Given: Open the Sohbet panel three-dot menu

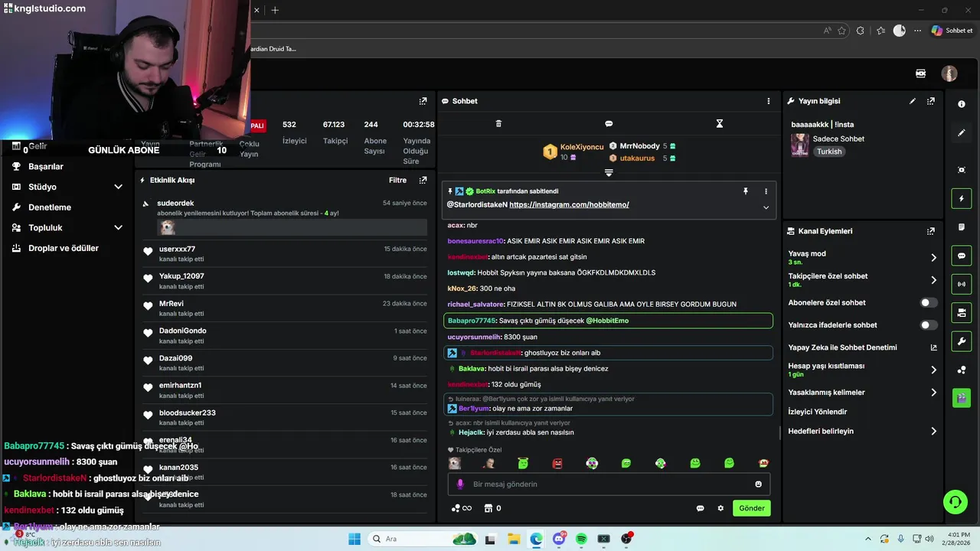Looking at the screenshot, I should 769,101.
